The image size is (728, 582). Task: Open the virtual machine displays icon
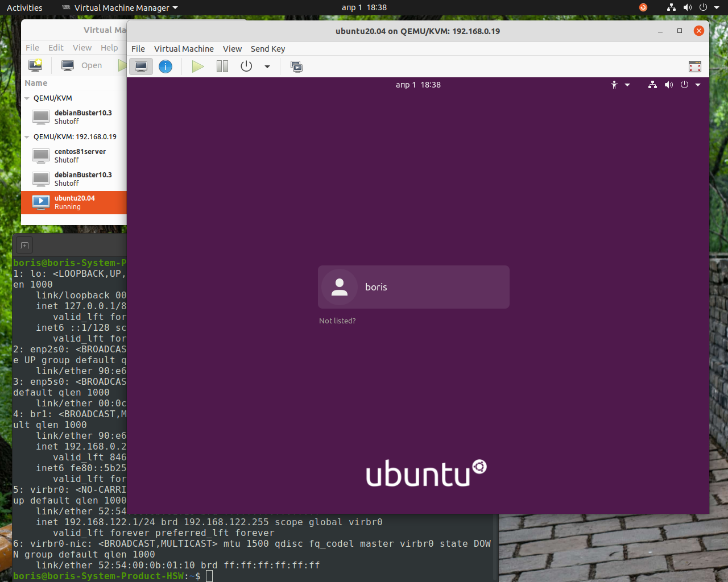[x=296, y=66]
